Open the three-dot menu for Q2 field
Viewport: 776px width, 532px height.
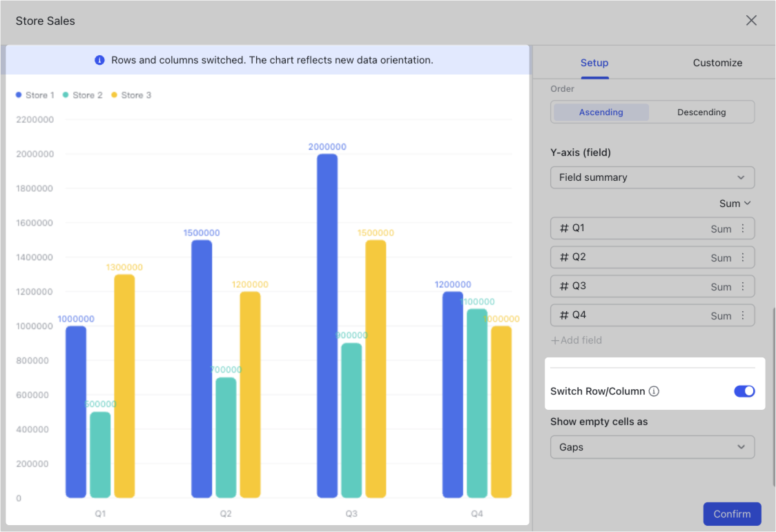[742, 257]
